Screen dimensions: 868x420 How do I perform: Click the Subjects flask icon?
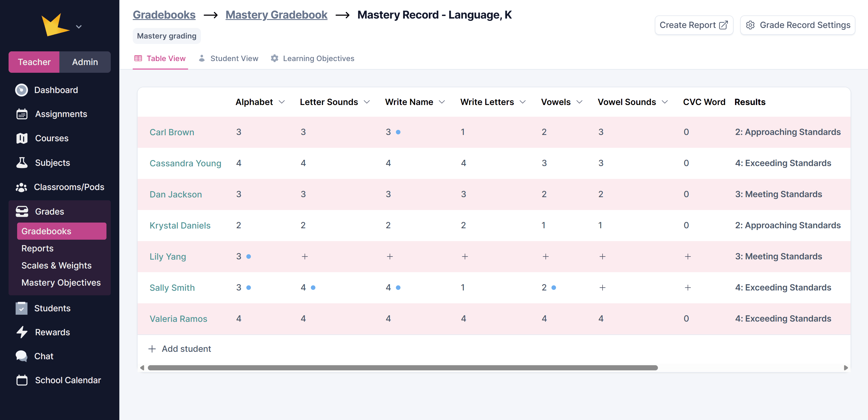coord(22,163)
